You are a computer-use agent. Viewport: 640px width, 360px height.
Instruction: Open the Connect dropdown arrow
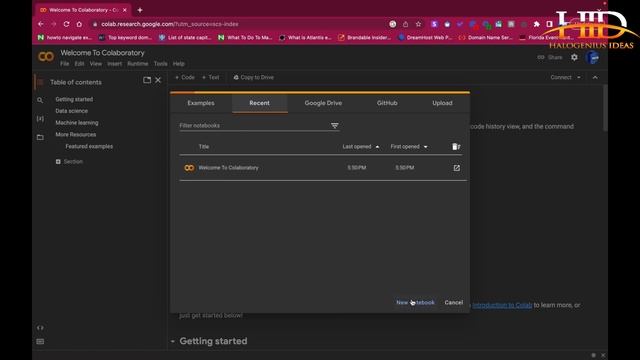(x=579, y=78)
